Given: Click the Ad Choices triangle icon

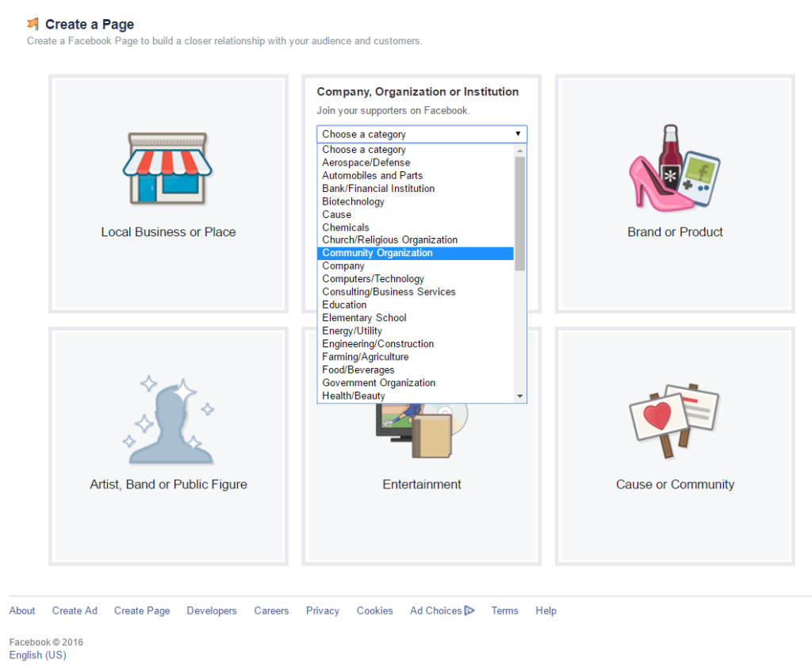Looking at the screenshot, I should [x=469, y=611].
